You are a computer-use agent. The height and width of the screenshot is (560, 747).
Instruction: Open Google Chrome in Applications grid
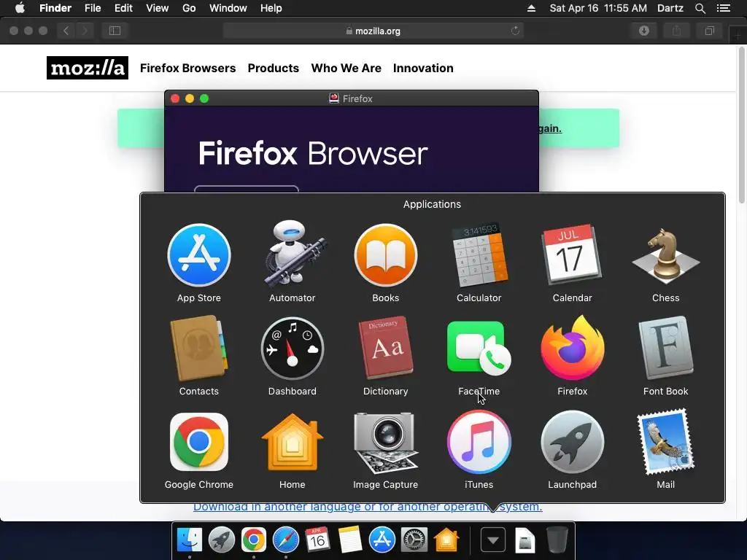(x=199, y=442)
